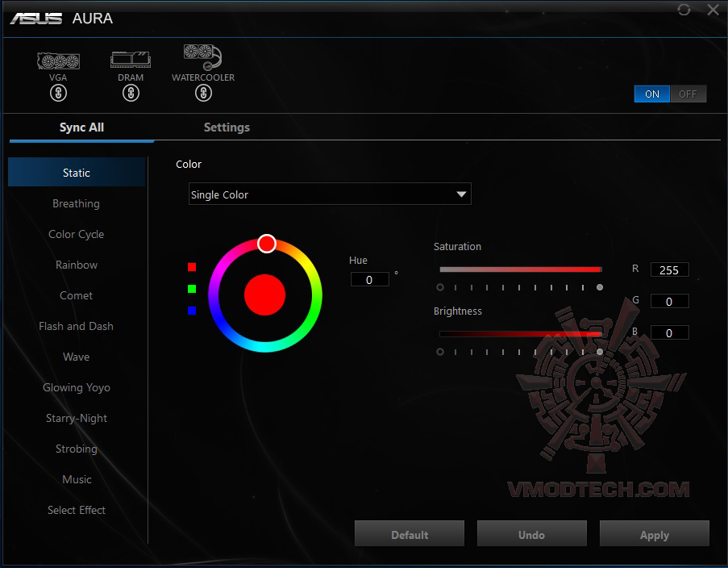This screenshot has width=728, height=568.
Task: Click the R value field showing 255
Action: (x=669, y=270)
